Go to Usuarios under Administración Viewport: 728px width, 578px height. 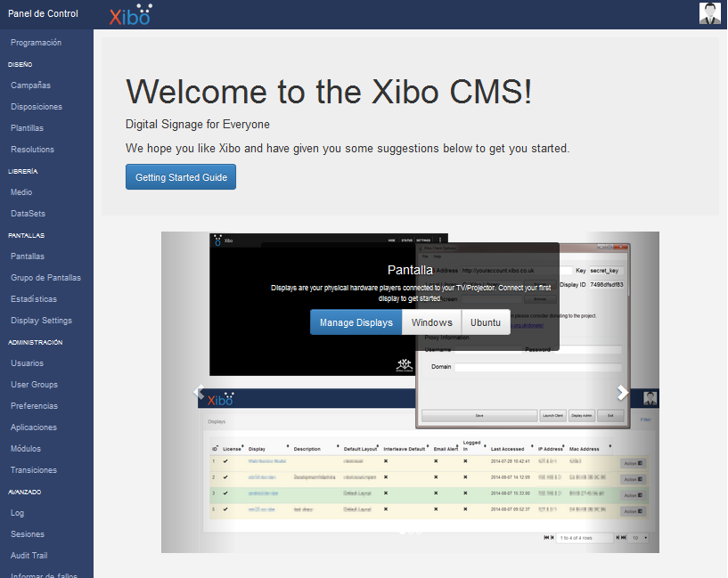pyautogui.click(x=28, y=363)
